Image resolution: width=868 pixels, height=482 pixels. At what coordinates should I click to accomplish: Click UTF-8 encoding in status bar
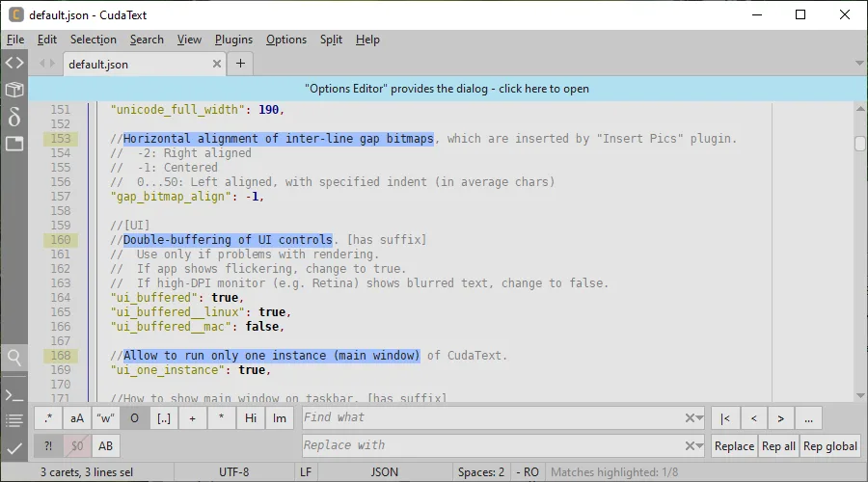233,472
